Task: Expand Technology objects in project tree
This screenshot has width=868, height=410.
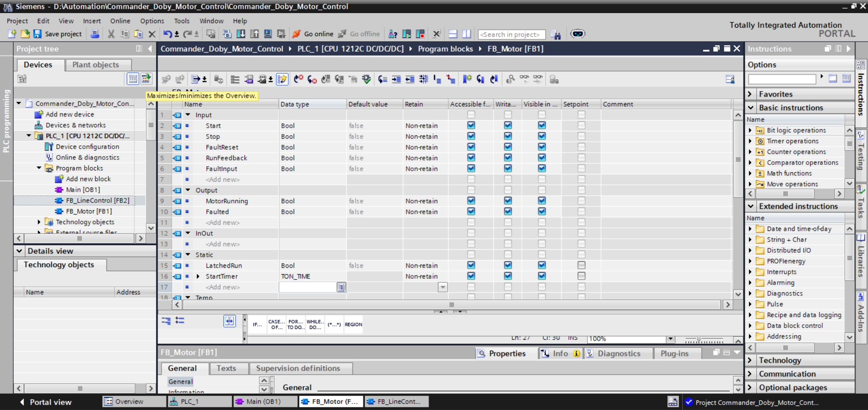Action: (x=39, y=222)
